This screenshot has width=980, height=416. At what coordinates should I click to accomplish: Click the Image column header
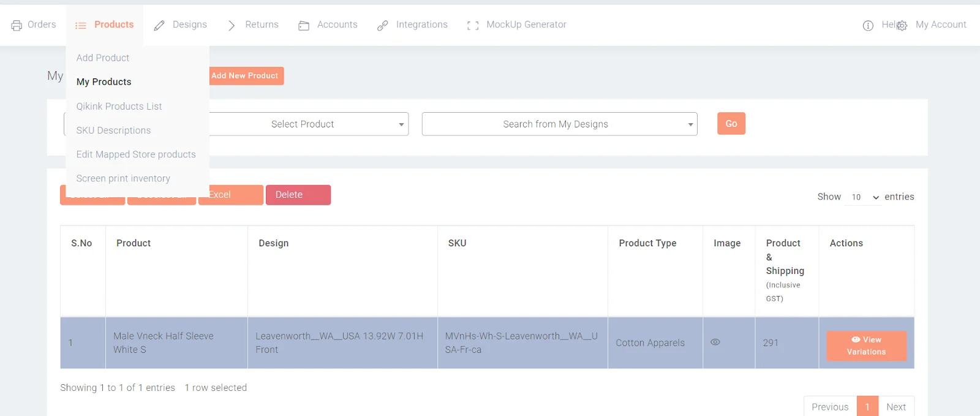coord(729,271)
